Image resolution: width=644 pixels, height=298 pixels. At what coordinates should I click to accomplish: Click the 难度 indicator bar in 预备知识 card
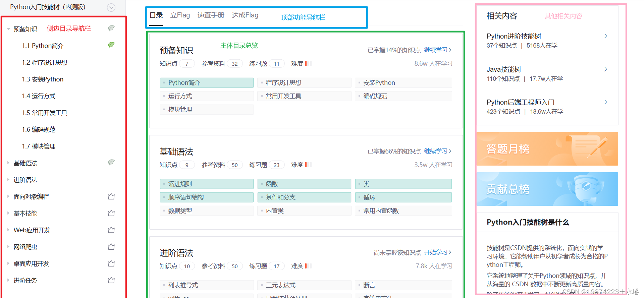pyautogui.click(x=308, y=63)
